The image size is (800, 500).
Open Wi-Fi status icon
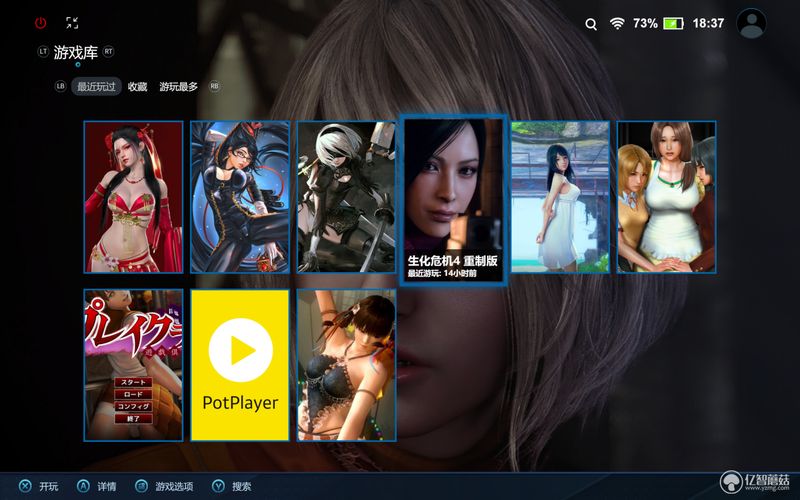tap(617, 23)
